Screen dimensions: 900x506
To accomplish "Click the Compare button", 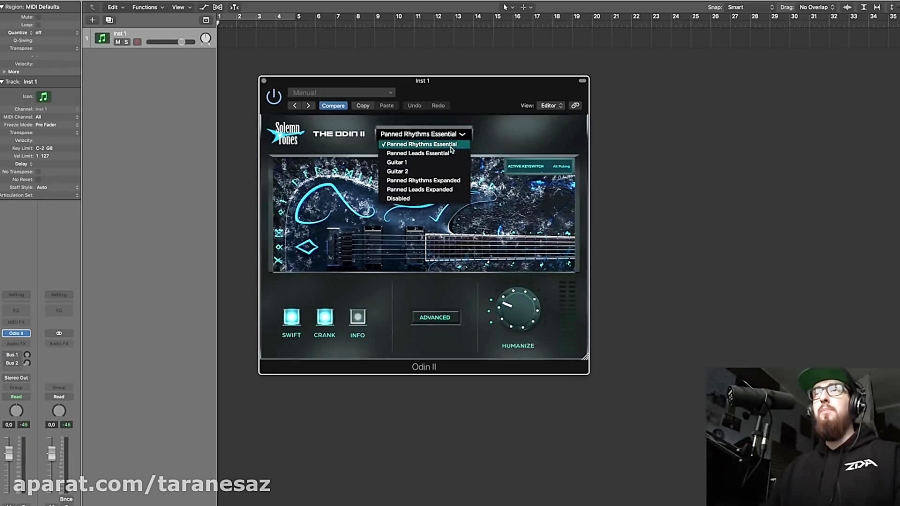I will [333, 105].
